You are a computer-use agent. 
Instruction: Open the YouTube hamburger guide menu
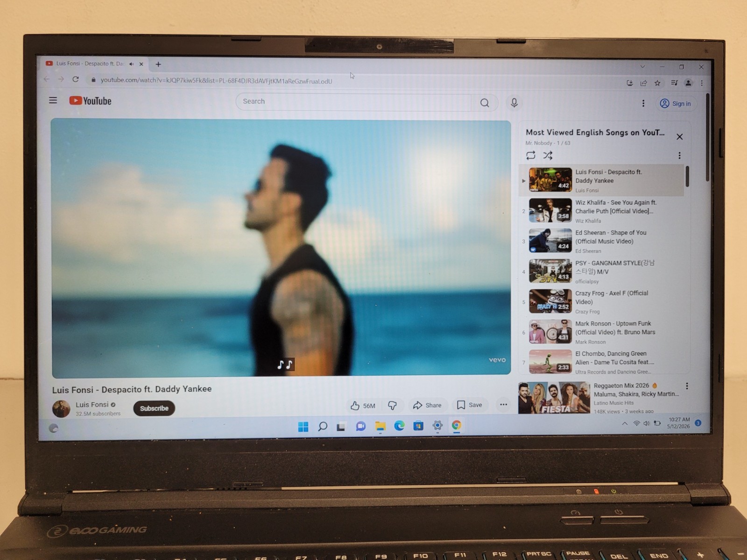[53, 100]
